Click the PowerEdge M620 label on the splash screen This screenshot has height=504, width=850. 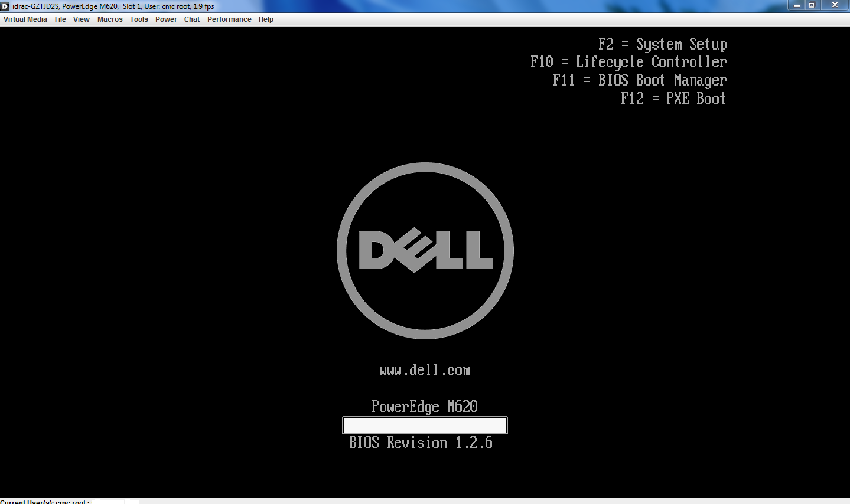(x=425, y=407)
